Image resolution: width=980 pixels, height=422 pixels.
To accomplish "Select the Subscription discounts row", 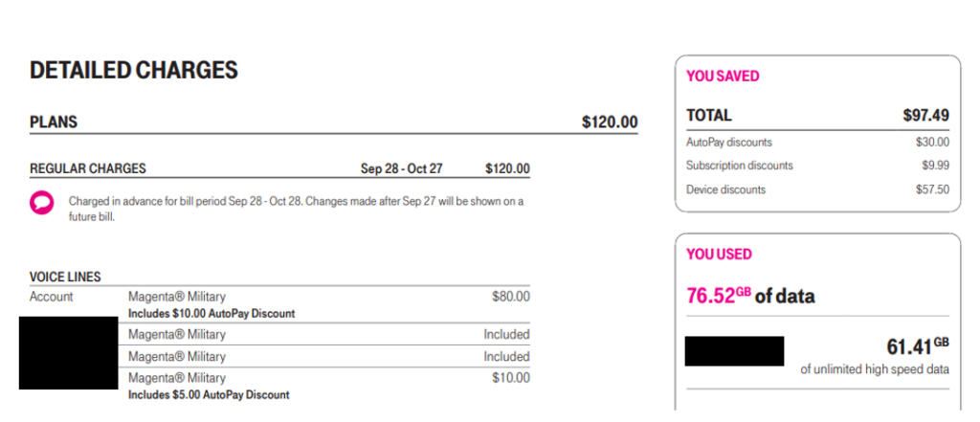I will pos(817,166).
